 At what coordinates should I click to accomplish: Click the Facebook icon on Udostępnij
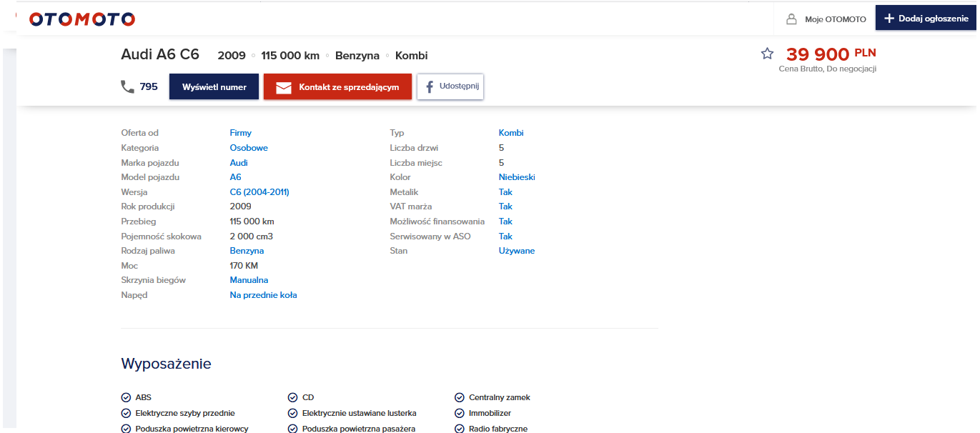pyautogui.click(x=430, y=87)
